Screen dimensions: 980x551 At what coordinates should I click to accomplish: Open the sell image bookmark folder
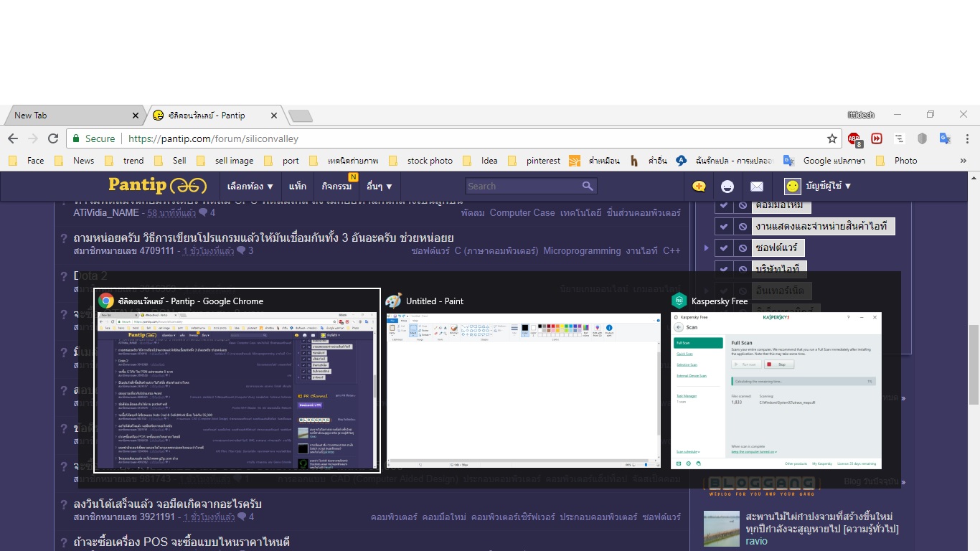click(x=225, y=161)
